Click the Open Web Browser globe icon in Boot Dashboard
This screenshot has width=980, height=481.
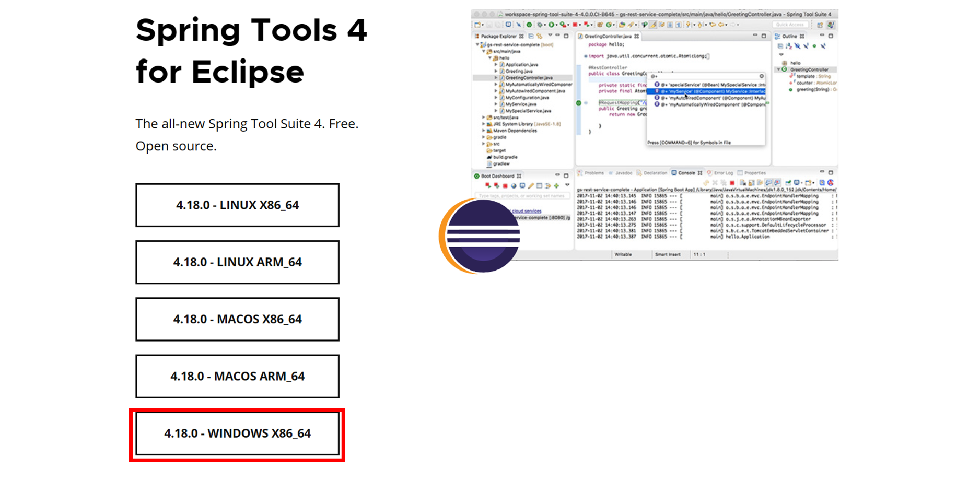coord(514,185)
